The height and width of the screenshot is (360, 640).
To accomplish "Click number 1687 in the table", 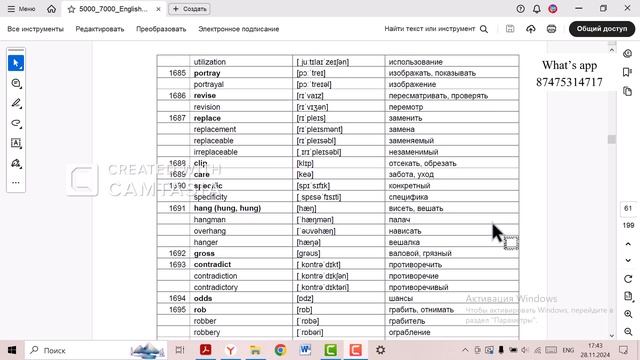I will click(178, 118).
